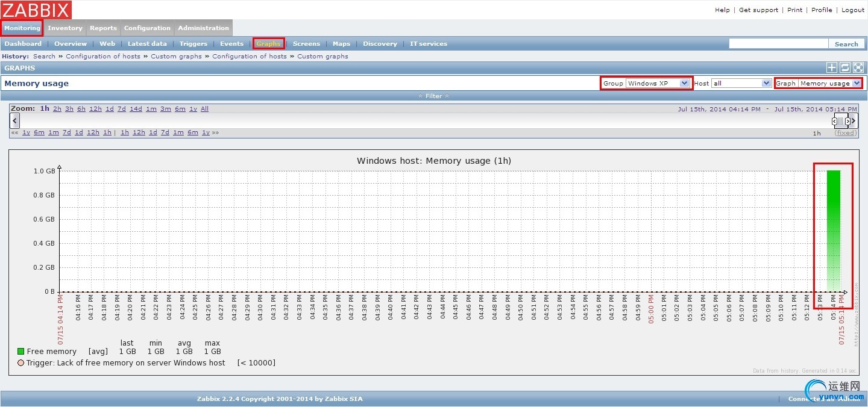
Task: Set zoom to 1d in Zoom row
Action: point(110,109)
